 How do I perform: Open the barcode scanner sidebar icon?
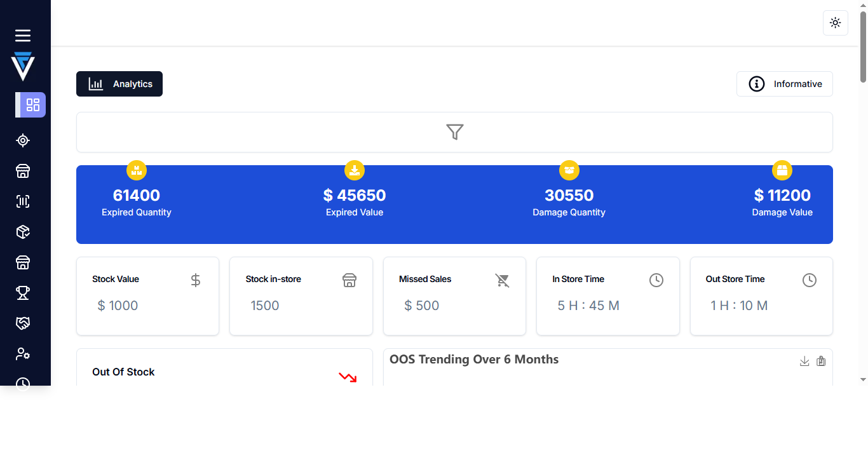pos(23,202)
